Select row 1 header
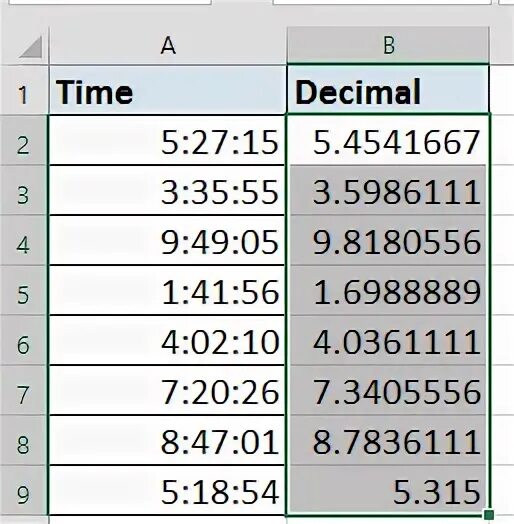Viewport: 514px width, 524px height. (x=23, y=90)
